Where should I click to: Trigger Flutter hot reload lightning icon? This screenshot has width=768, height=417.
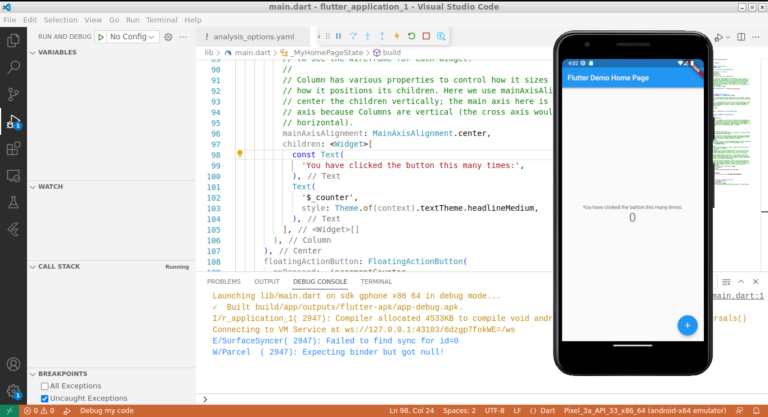point(397,36)
